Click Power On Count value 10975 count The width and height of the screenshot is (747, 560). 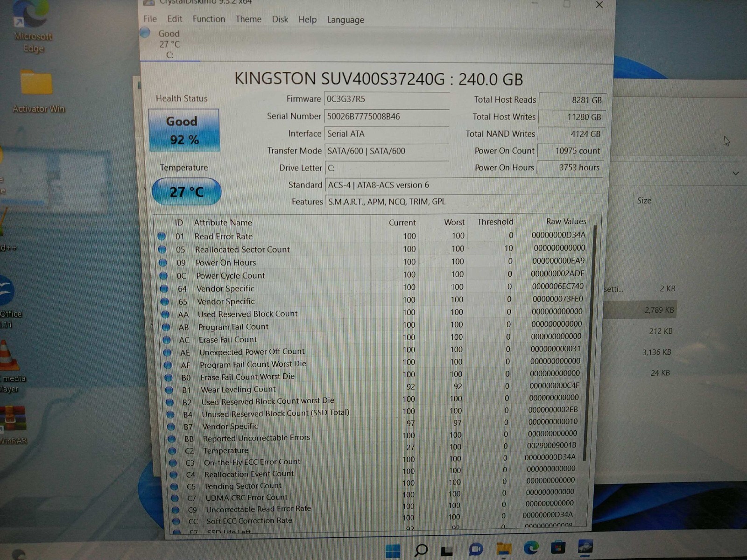[x=571, y=151]
